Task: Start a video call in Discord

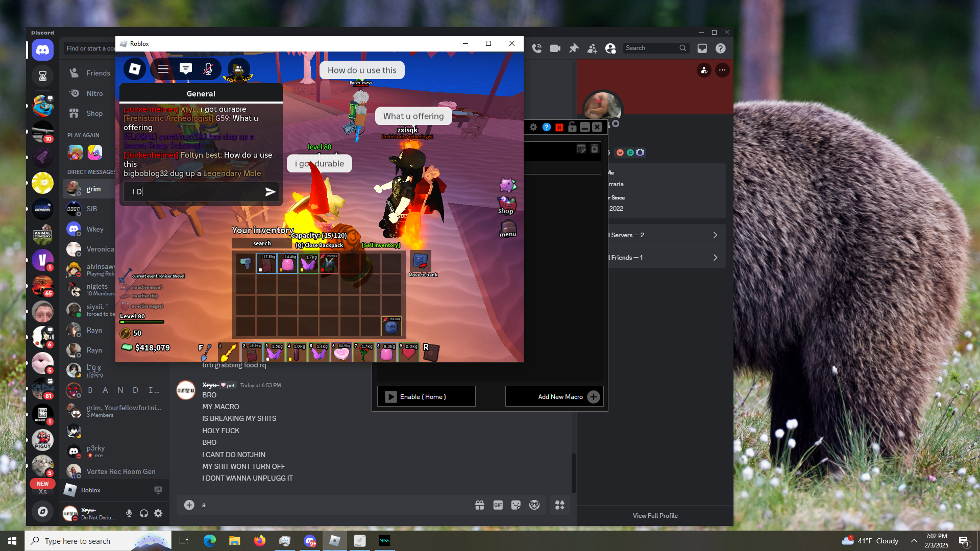Action: 555,48
